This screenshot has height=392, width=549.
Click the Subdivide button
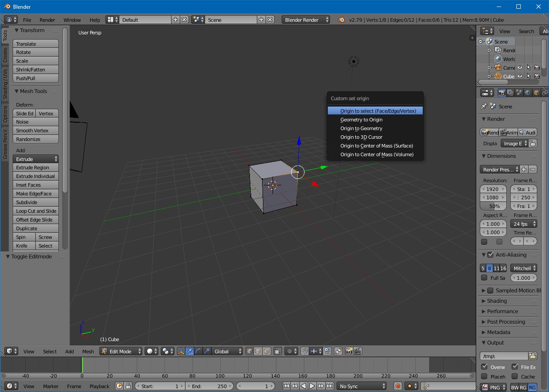[x=36, y=202]
